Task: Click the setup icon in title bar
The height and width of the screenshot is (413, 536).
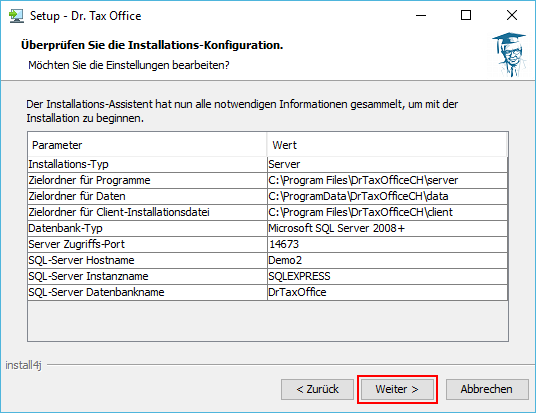Action: tap(16, 16)
